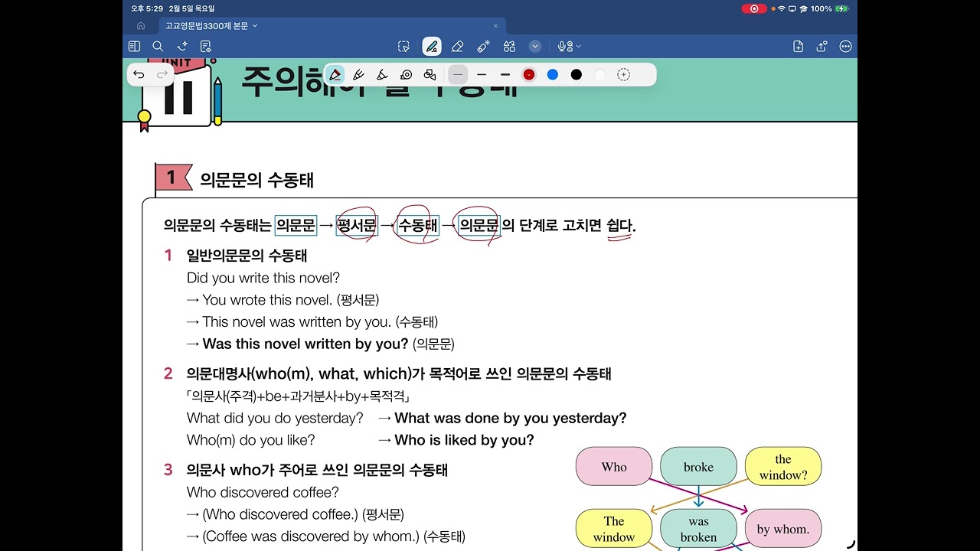Pick the dark red pen color
This screenshot has height=551, width=980.
click(529, 74)
